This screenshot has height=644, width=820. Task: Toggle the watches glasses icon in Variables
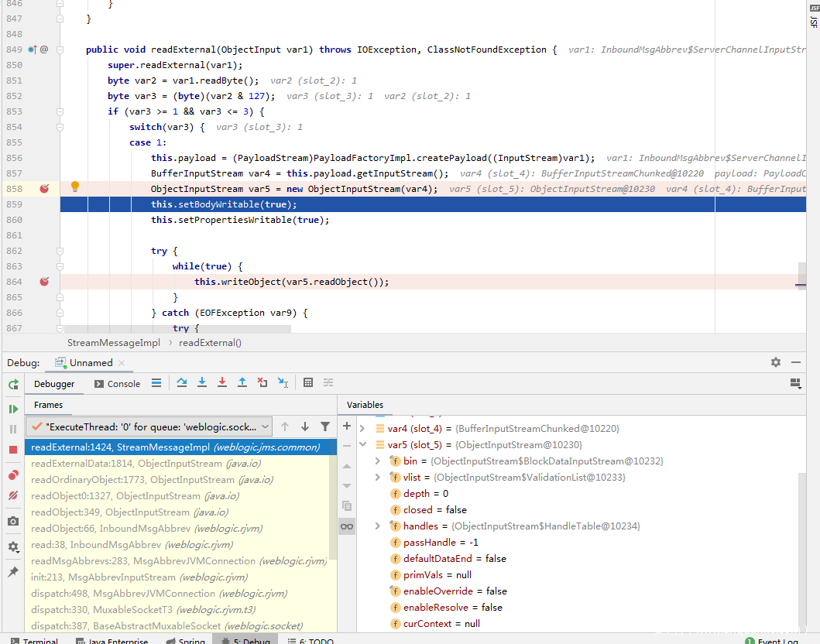347,526
